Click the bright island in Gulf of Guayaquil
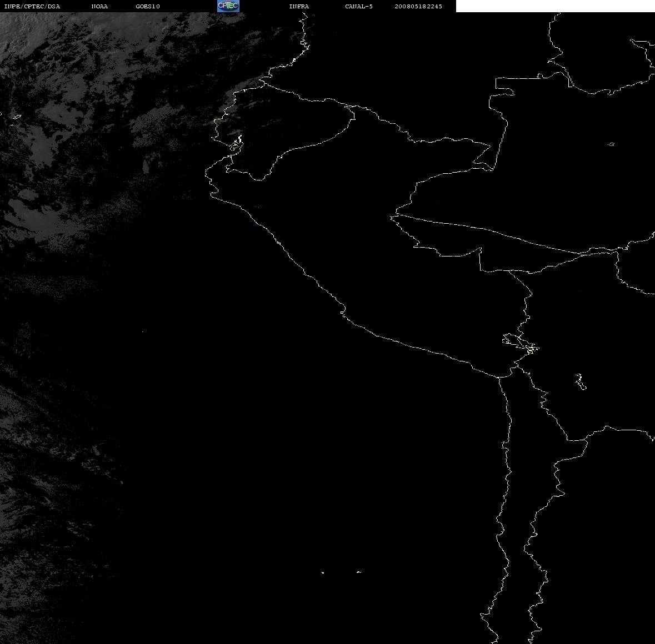Image resolution: width=655 pixels, height=644 pixels. 237,143
